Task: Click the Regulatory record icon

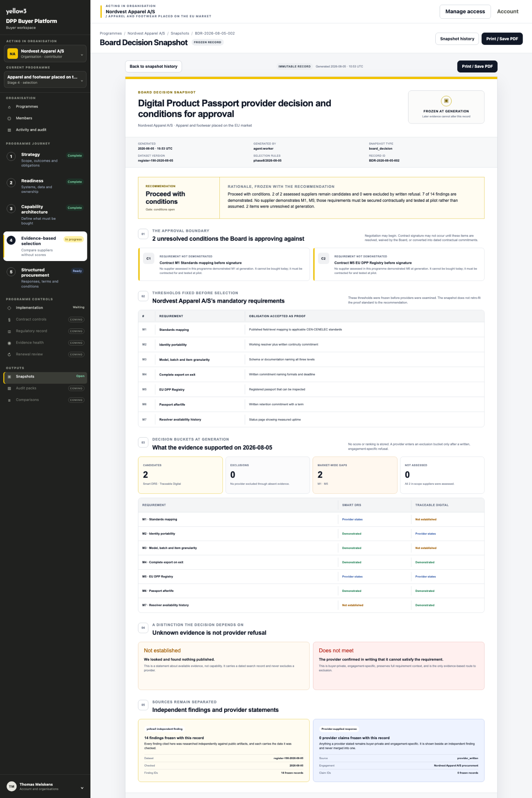Action: click(x=9, y=331)
